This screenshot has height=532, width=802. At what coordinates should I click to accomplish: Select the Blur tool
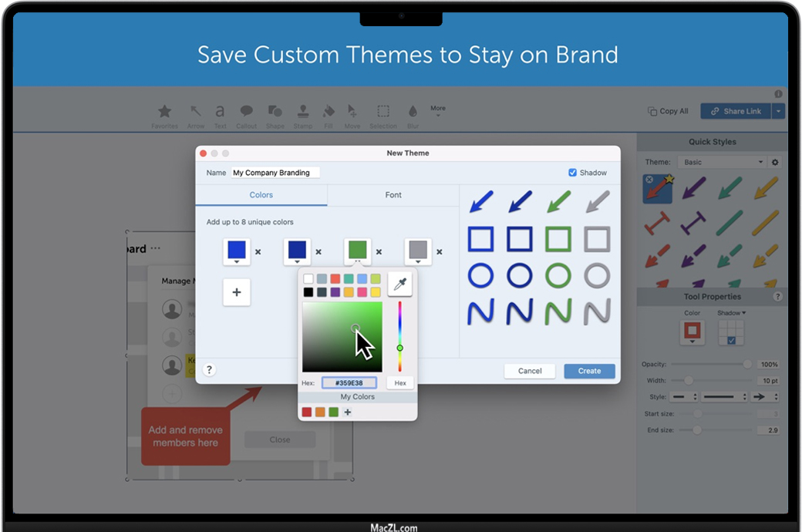click(413, 115)
